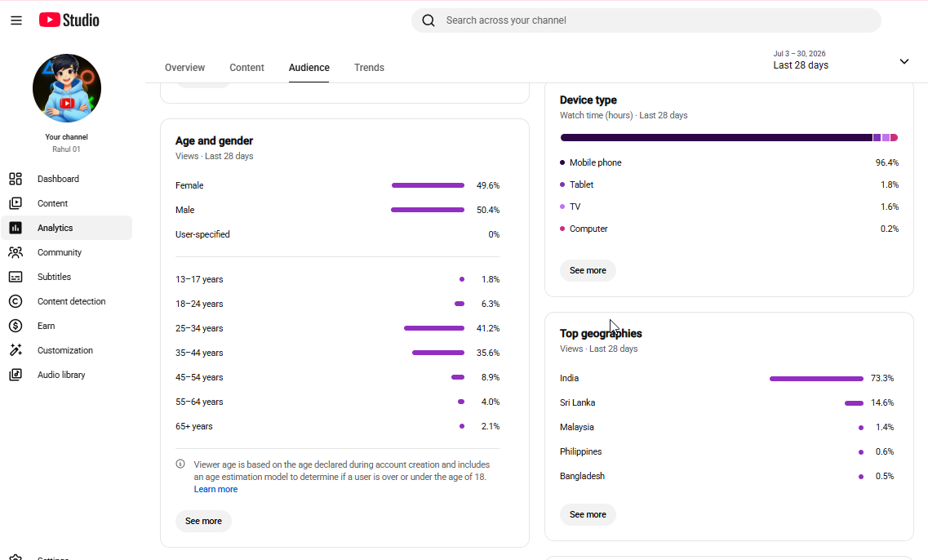The height and width of the screenshot is (560, 928).
Task: Click the Device type card title
Action: [588, 100]
